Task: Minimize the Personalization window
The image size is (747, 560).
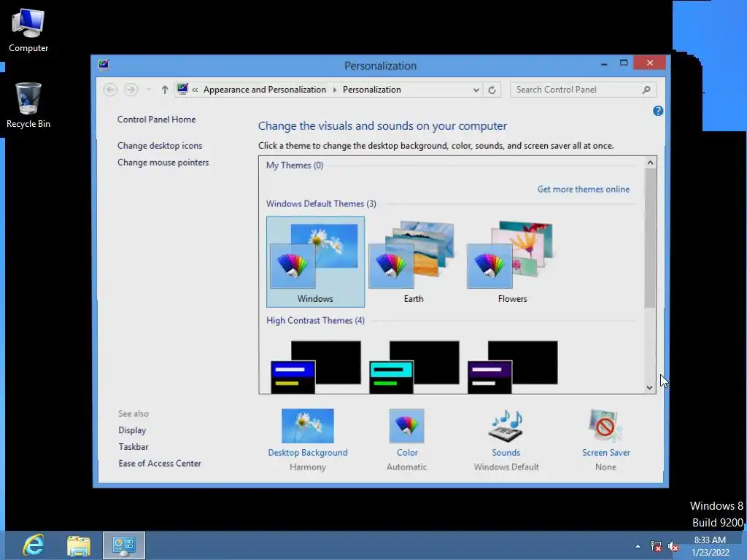Action: click(x=604, y=63)
